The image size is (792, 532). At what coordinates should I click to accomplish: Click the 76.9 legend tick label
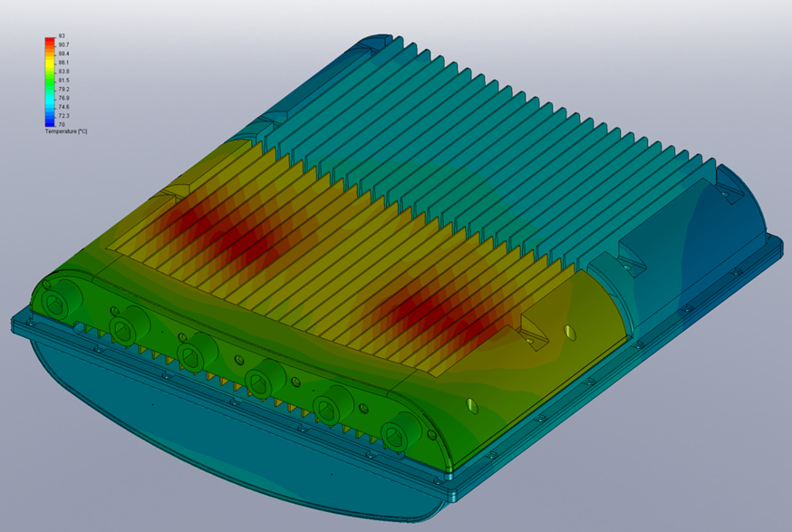pyautogui.click(x=63, y=98)
